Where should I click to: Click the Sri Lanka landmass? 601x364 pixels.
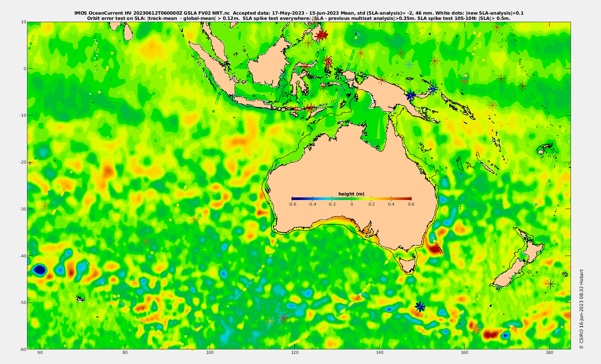click(128, 32)
